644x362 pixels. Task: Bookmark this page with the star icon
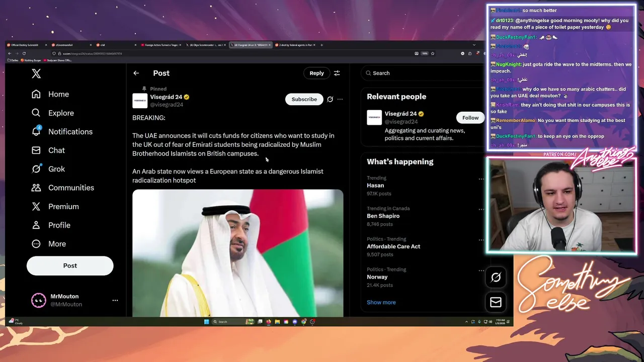pos(432,53)
